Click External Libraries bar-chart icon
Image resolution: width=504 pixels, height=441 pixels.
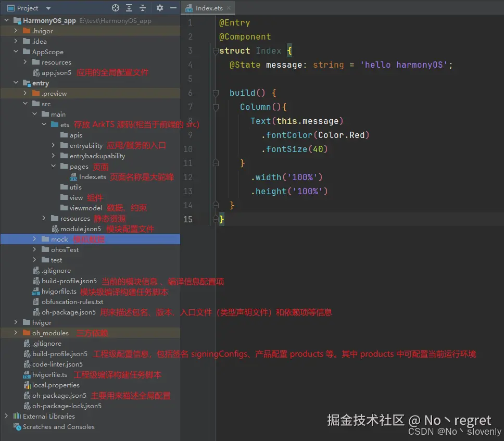point(17,416)
